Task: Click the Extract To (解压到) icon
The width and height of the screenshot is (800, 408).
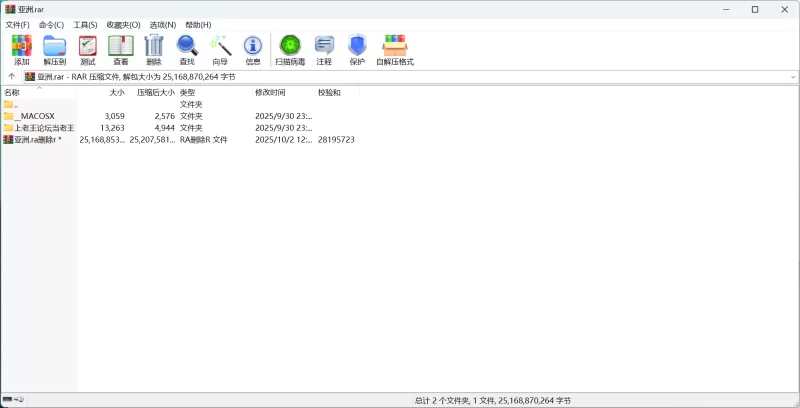Action: [54, 48]
